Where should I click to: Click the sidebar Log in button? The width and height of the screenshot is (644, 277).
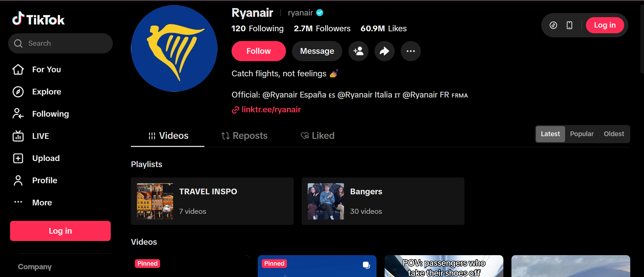[x=60, y=231]
